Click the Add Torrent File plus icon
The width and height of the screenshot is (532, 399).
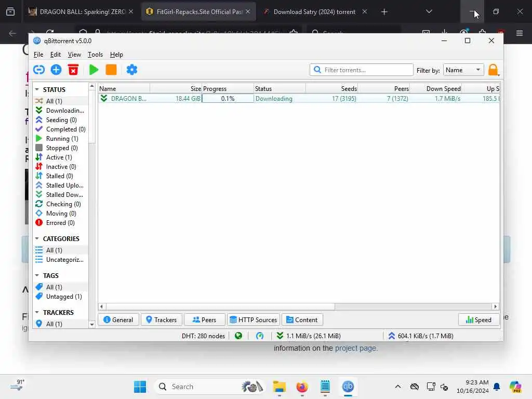pyautogui.click(x=56, y=70)
